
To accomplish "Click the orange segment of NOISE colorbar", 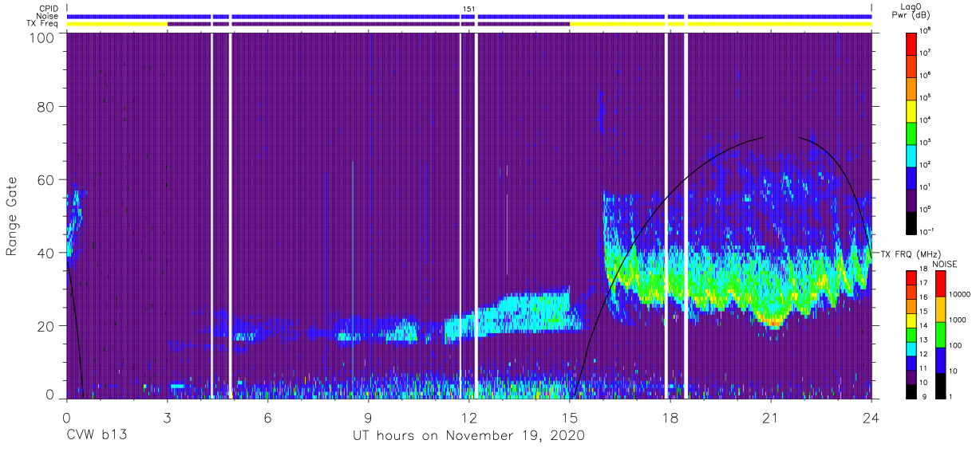I will 940,309.
